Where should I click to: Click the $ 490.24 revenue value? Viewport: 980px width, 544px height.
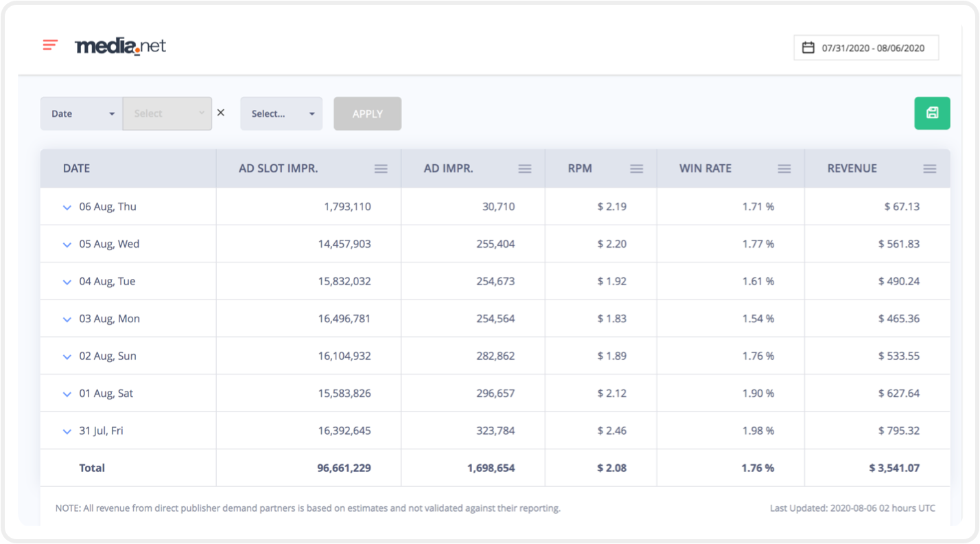coord(899,282)
